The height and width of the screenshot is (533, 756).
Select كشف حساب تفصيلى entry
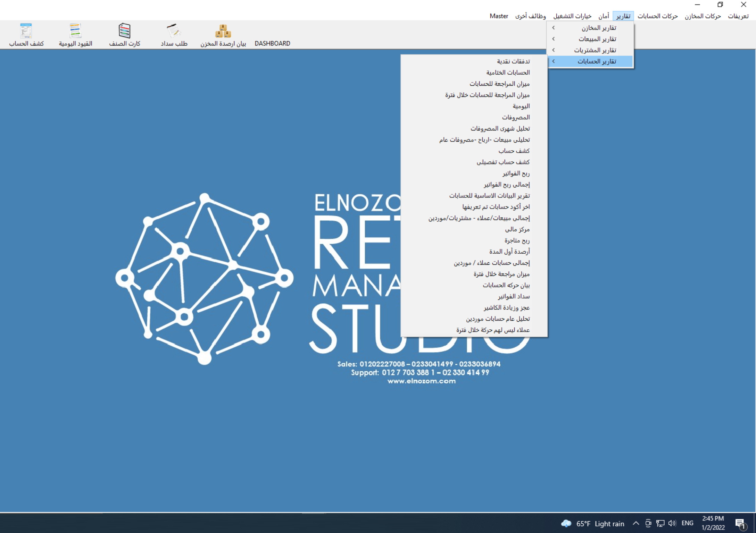click(x=474, y=162)
